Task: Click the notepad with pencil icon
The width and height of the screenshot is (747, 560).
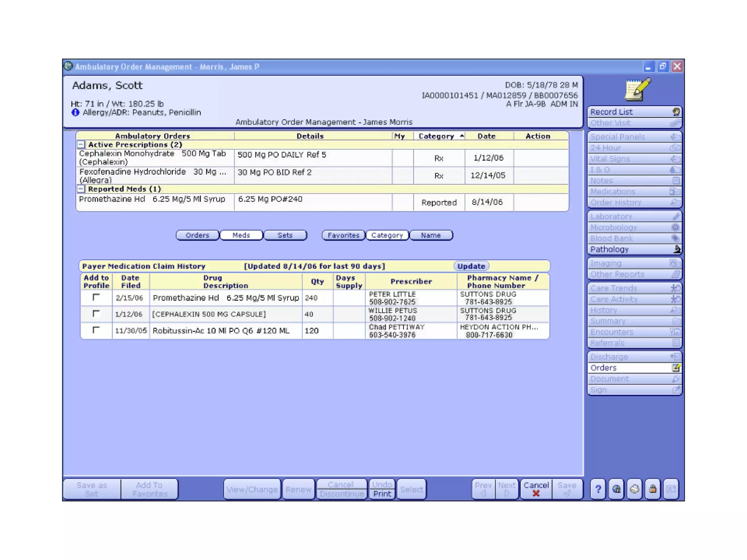Action: coord(637,90)
